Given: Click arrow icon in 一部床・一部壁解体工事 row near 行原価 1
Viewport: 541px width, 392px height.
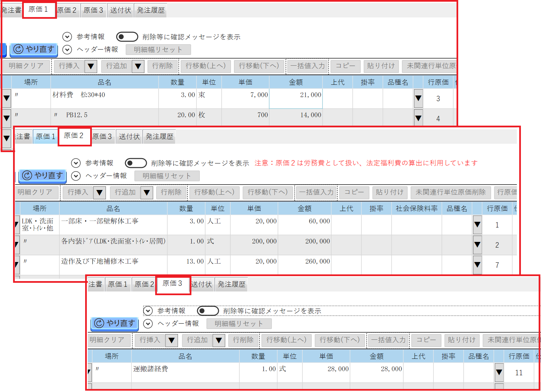Looking at the screenshot, I should coord(477,225).
